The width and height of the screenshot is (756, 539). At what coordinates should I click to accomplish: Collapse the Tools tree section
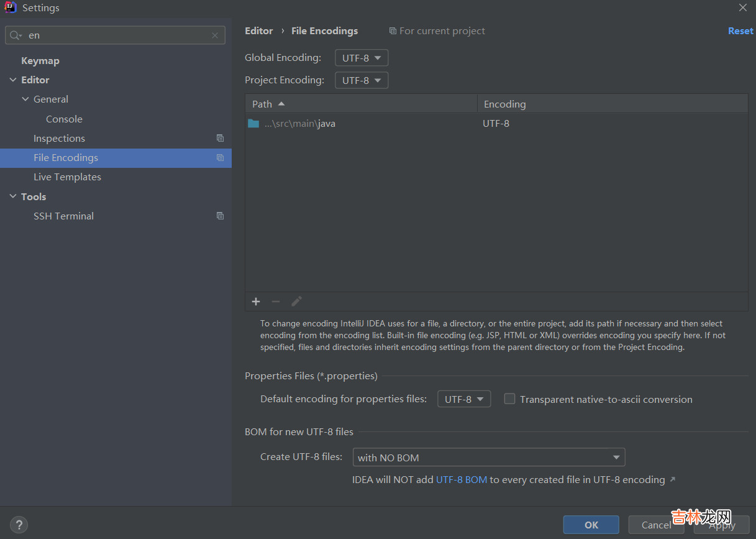coord(13,196)
